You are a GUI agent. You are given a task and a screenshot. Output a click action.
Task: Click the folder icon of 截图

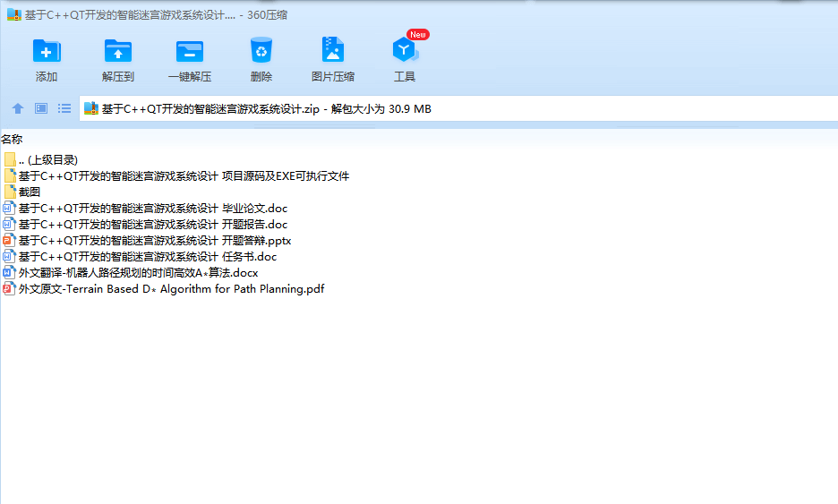(10, 192)
